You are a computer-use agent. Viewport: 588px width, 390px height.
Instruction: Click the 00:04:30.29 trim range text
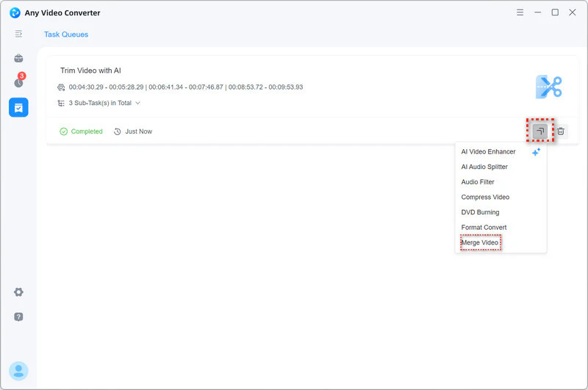pos(106,87)
